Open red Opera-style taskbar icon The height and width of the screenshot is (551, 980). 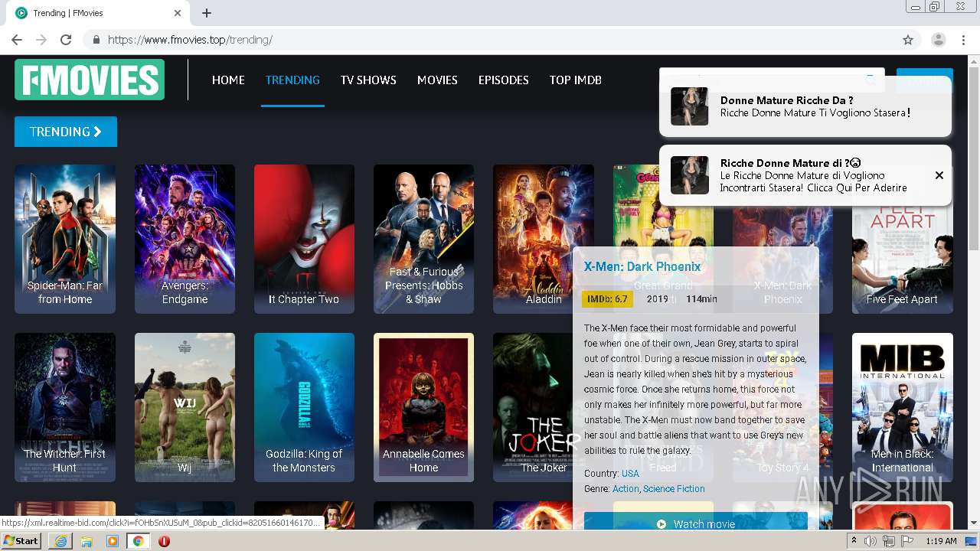pyautogui.click(x=164, y=541)
